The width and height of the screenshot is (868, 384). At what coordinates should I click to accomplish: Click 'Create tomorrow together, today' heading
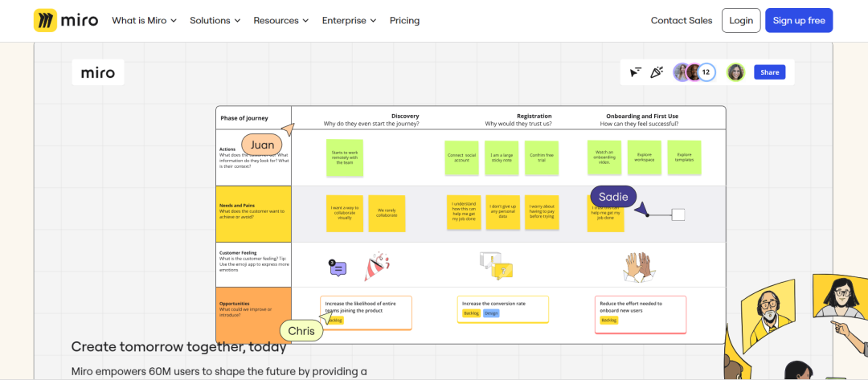178,347
